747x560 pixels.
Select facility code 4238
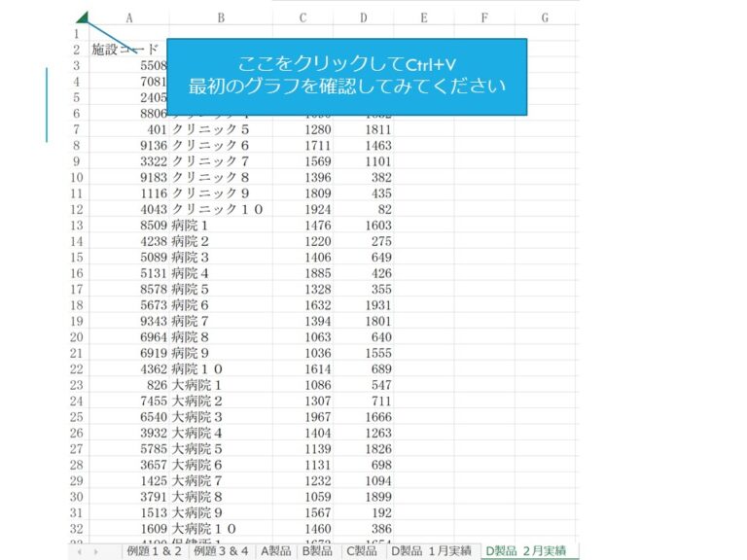click(129, 241)
